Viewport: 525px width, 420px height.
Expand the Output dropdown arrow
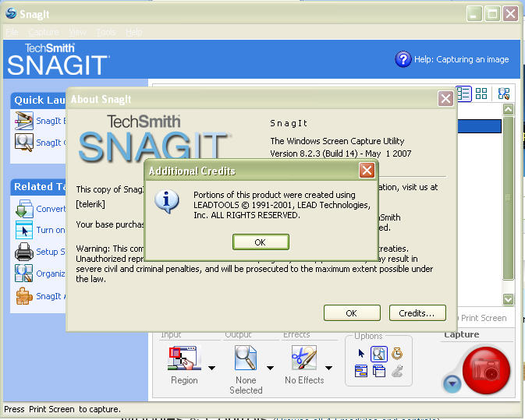(x=270, y=368)
